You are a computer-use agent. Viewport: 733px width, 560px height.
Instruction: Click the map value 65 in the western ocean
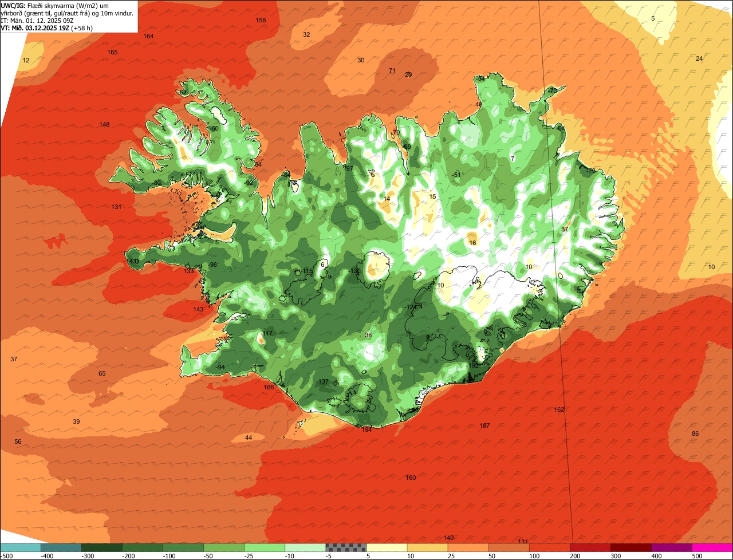102,373
